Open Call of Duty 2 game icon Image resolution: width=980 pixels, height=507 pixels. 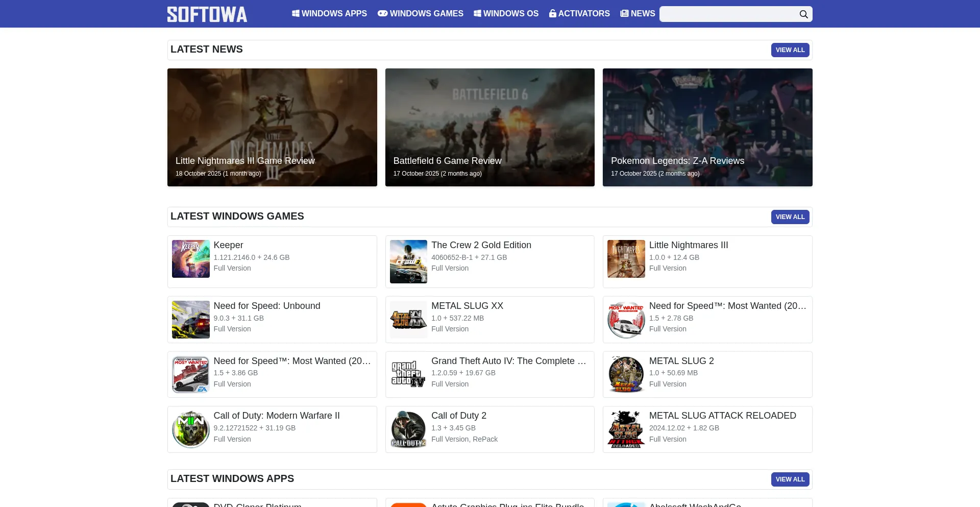click(408, 429)
